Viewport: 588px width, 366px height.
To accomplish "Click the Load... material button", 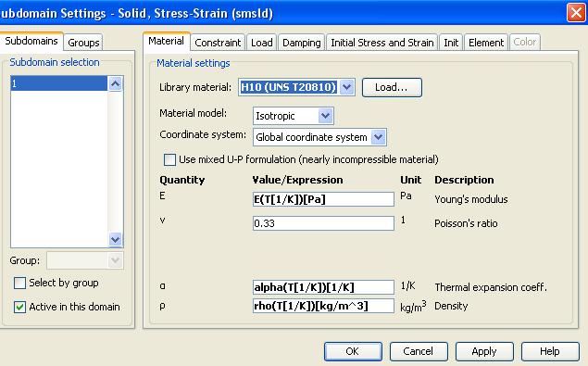I will [x=392, y=87].
